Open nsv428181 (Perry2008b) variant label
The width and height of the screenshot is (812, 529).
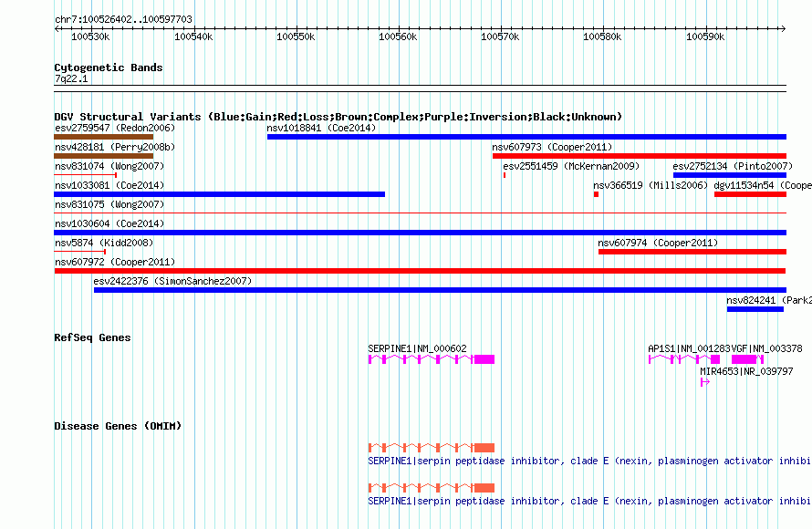pyautogui.click(x=115, y=147)
